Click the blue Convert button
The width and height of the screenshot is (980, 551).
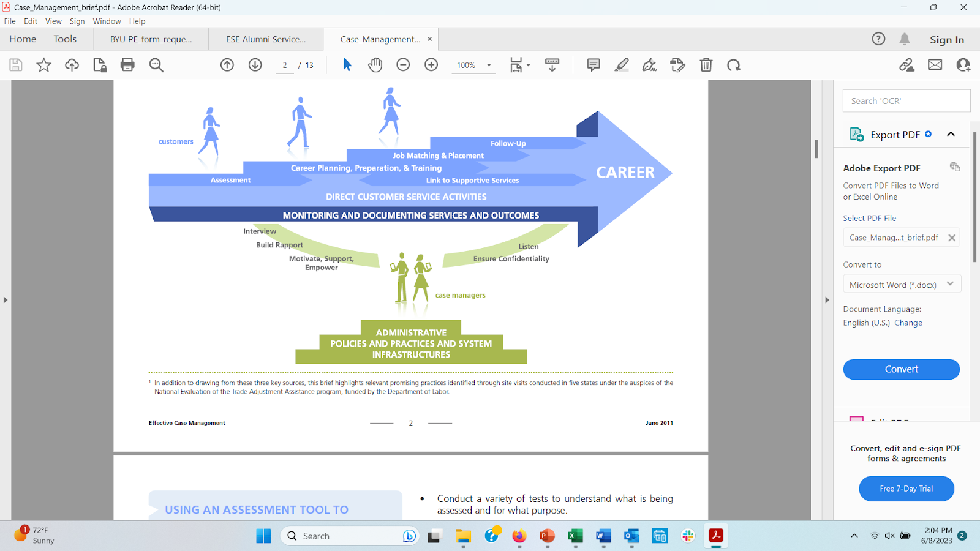[x=901, y=369]
